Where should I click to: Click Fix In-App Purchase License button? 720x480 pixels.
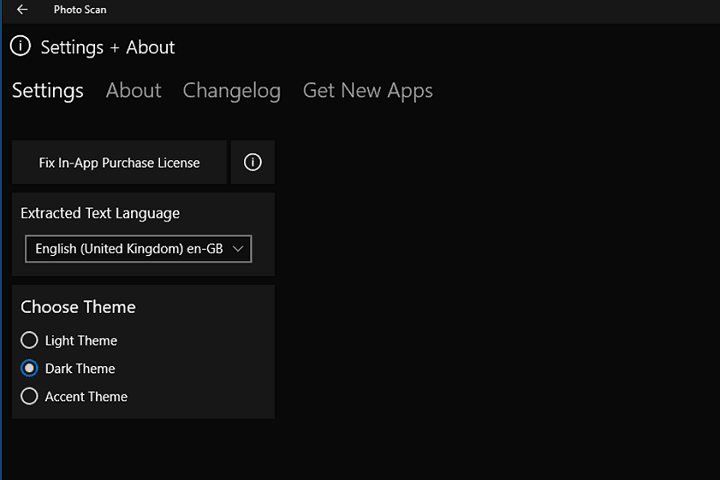(119, 162)
